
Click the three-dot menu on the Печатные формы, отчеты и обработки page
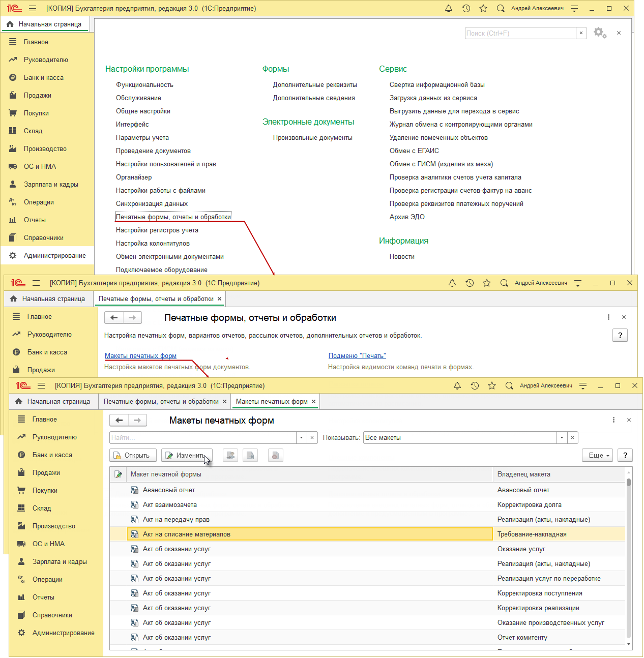click(608, 317)
